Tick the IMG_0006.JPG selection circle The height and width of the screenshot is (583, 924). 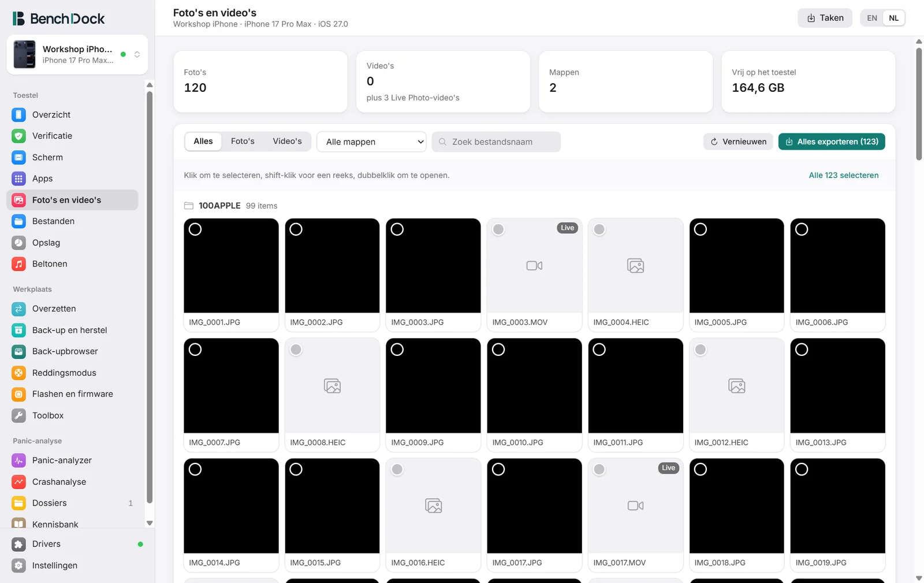802,229
